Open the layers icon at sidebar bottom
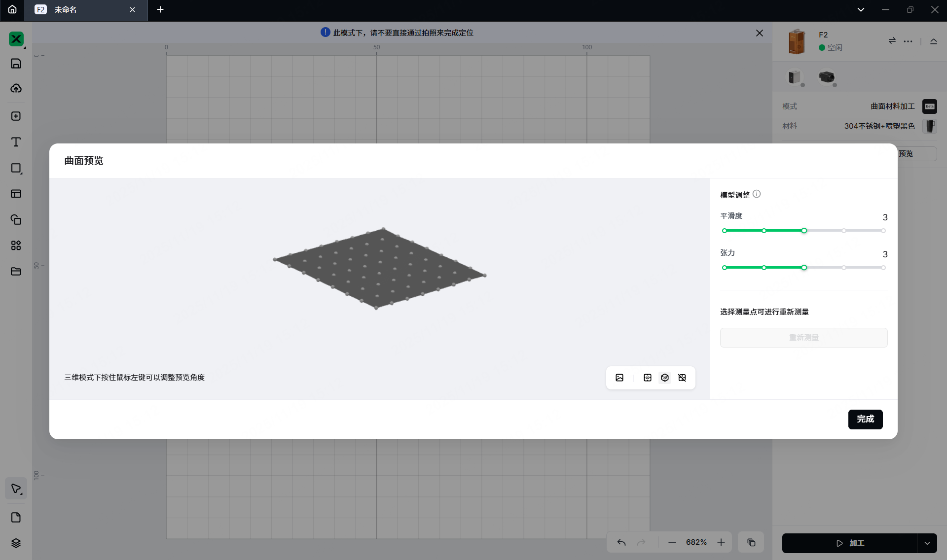This screenshot has width=947, height=560. [16, 543]
